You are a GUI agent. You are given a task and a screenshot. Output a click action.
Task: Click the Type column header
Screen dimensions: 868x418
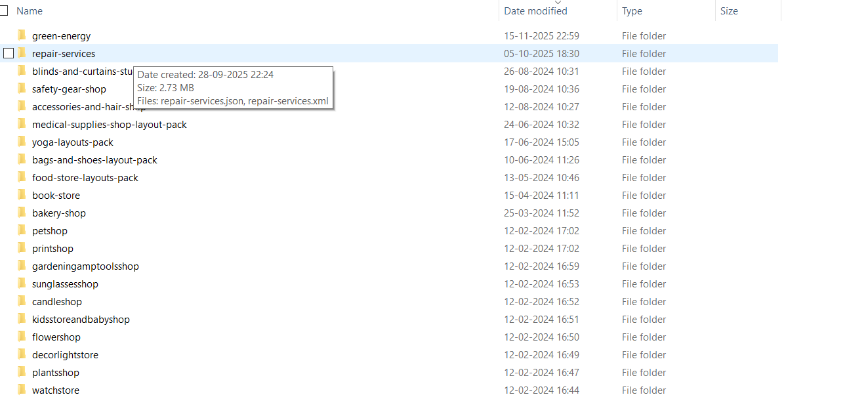[632, 11]
